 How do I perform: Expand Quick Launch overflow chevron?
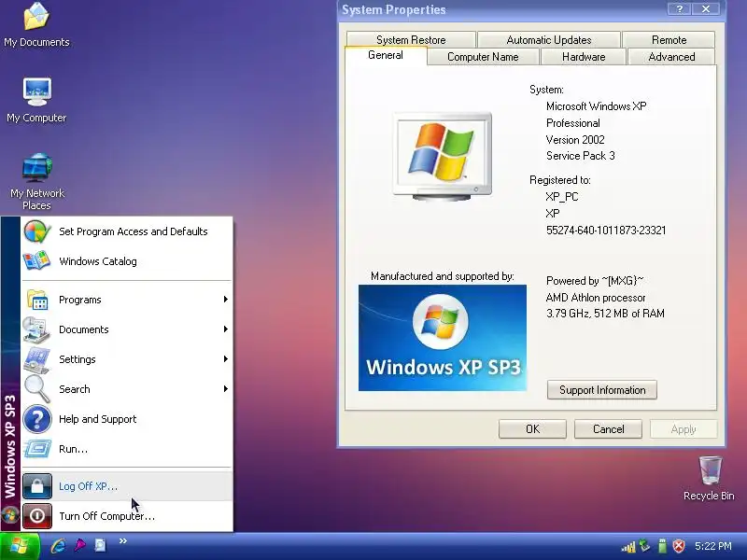(123, 540)
